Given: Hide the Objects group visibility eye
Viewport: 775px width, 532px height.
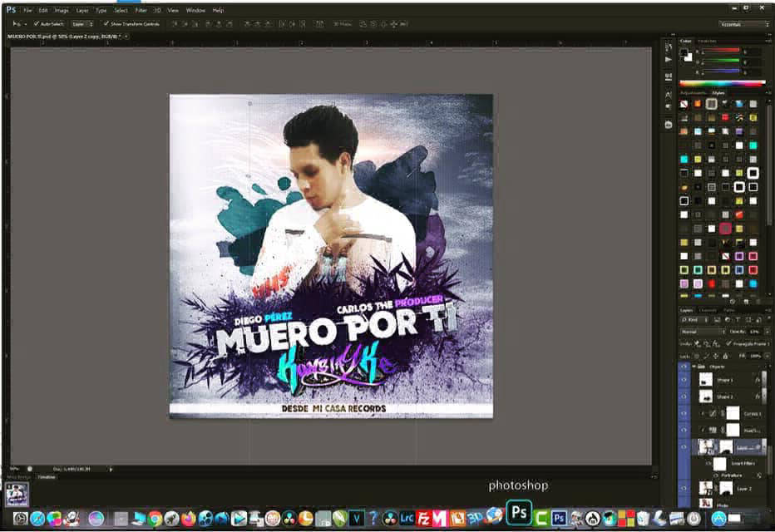Looking at the screenshot, I should 684,367.
